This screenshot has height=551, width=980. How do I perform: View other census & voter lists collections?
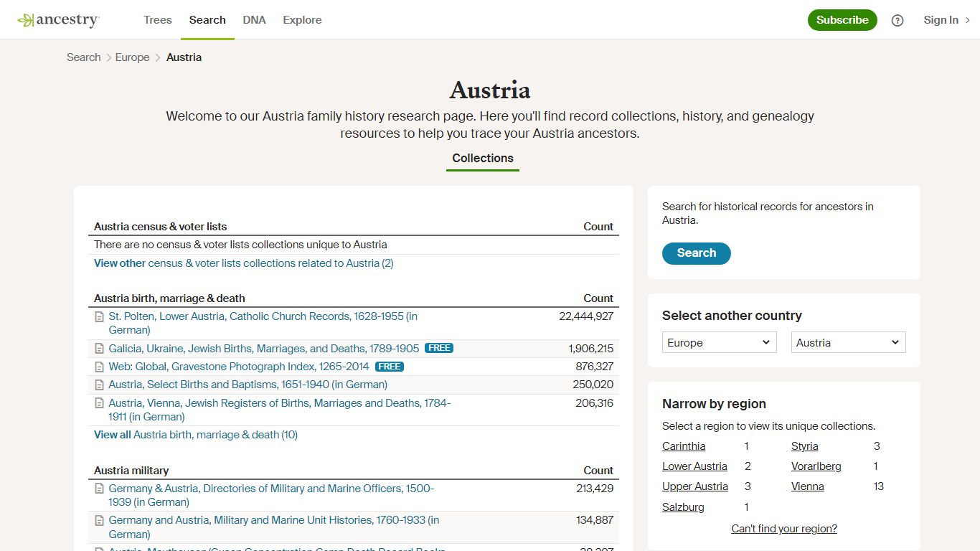tap(244, 263)
